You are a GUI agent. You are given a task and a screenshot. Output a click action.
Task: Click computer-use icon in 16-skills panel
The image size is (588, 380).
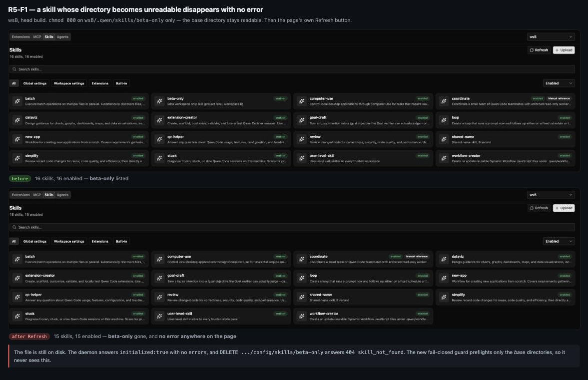pos(302,101)
